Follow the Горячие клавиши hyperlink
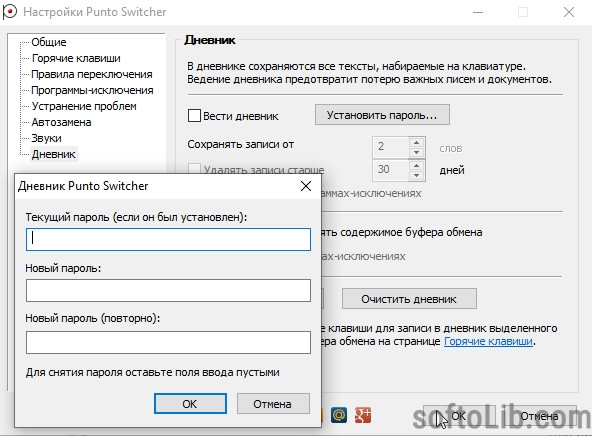The image size is (592, 436). (x=488, y=341)
